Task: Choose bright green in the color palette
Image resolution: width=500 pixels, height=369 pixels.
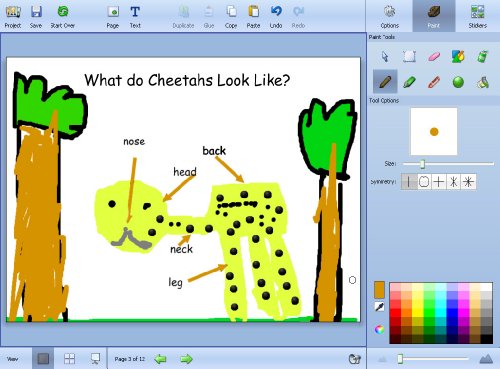Action: pos(430,313)
